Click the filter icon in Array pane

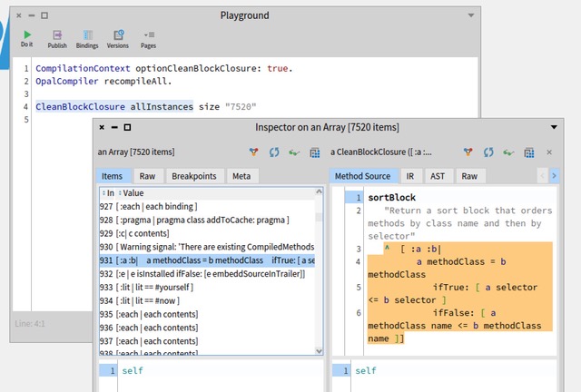point(254,152)
